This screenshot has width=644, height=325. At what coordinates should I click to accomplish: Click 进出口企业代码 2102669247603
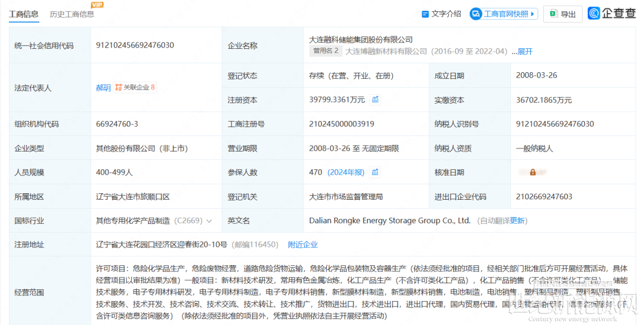[544, 196]
